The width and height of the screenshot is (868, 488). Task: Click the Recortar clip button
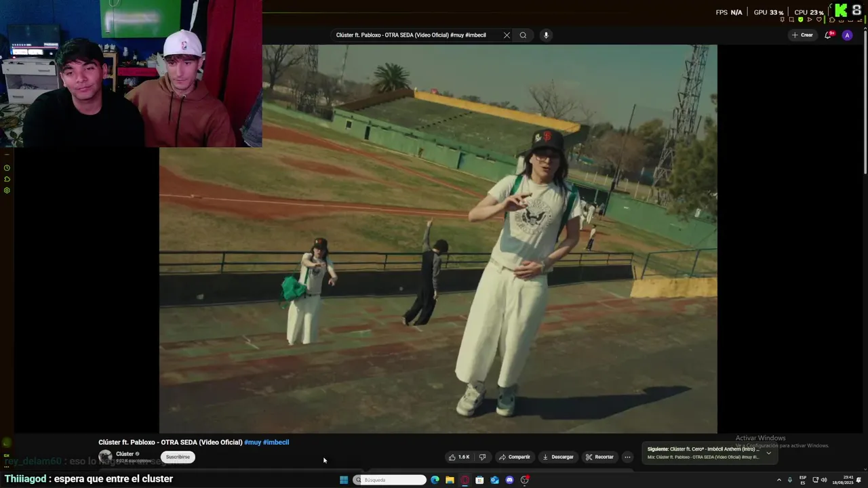[x=599, y=457]
